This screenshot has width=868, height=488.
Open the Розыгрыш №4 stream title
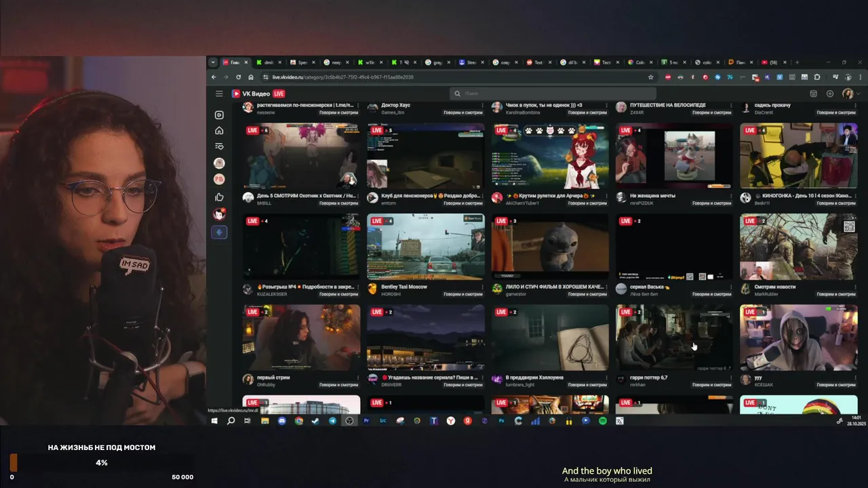[304, 287]
